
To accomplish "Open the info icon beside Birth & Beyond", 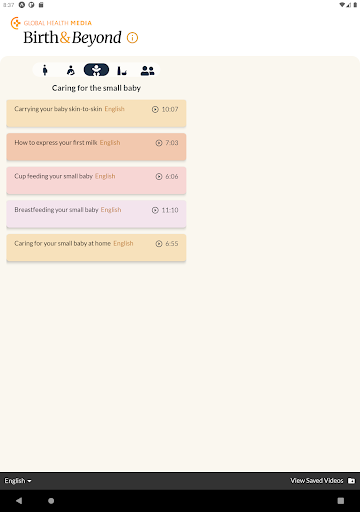I will (x=132, y=38).
